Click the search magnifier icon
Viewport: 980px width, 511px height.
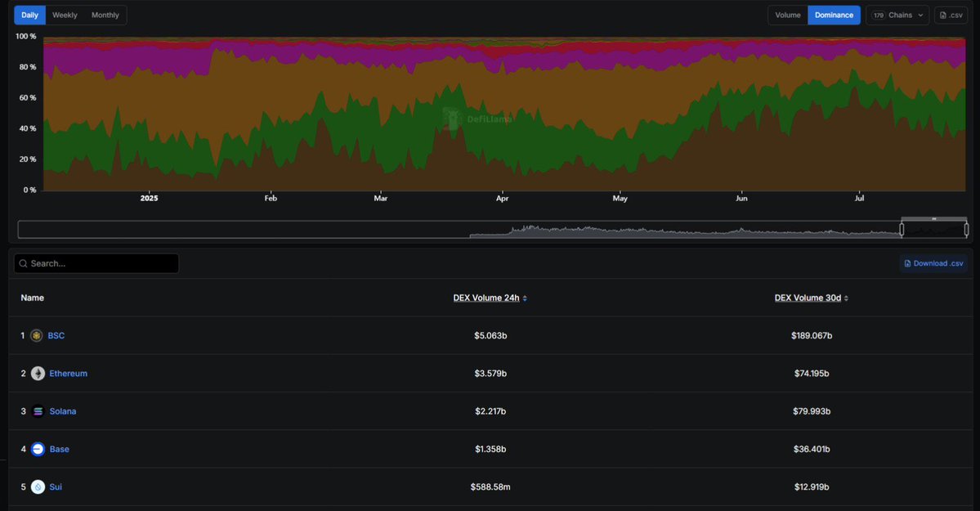(23, 263)
